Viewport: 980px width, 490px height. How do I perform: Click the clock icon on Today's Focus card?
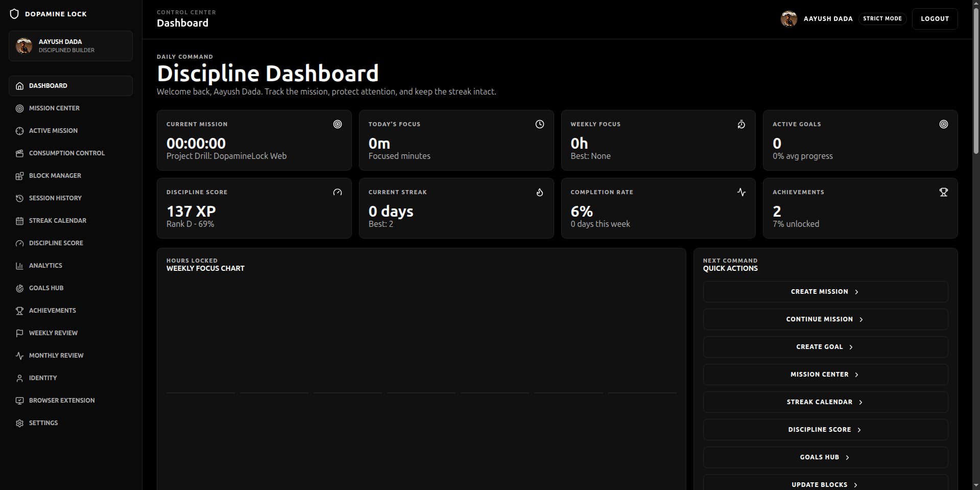pos(539,124)
